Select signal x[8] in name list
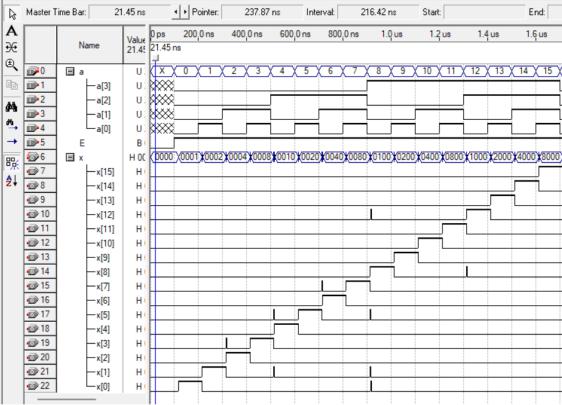 tap(103, 272)
